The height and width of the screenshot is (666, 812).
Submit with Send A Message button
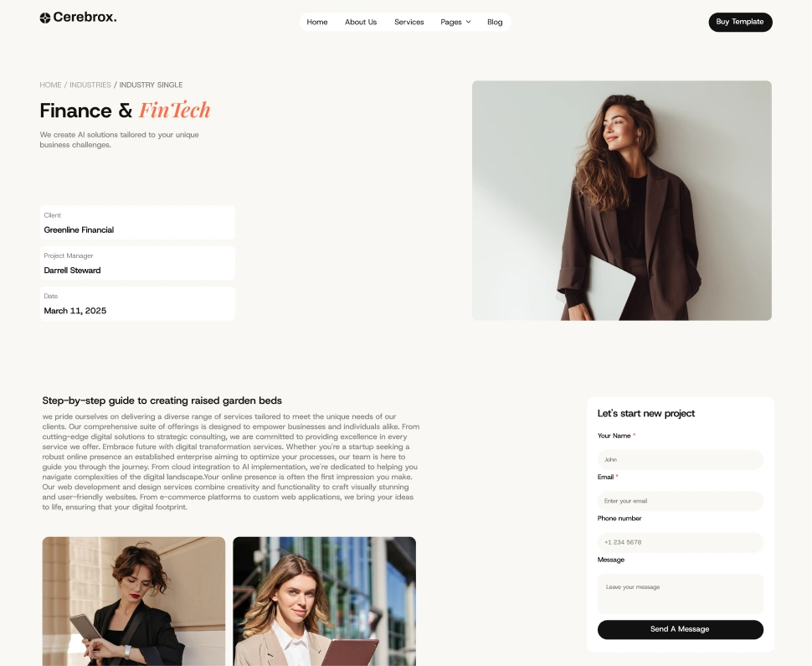click(x=680, y=629)
